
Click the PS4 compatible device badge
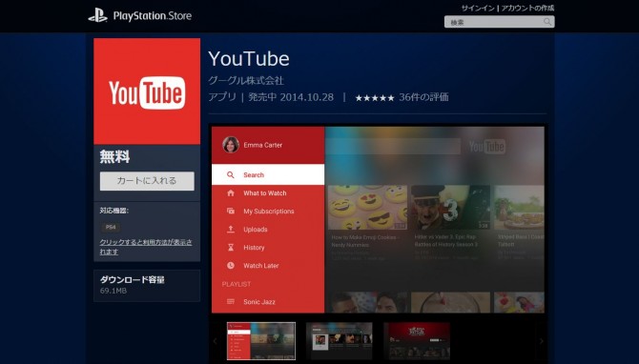(x=111, y=227)
